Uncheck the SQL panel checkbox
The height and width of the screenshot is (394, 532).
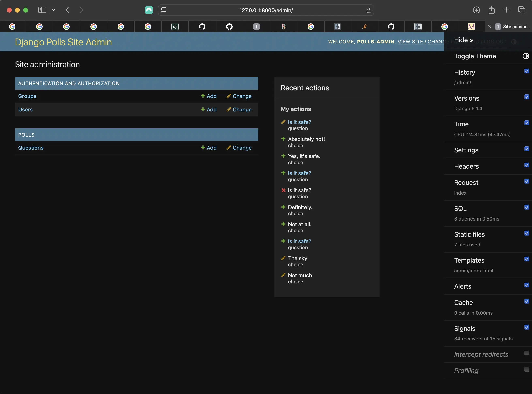527,207
